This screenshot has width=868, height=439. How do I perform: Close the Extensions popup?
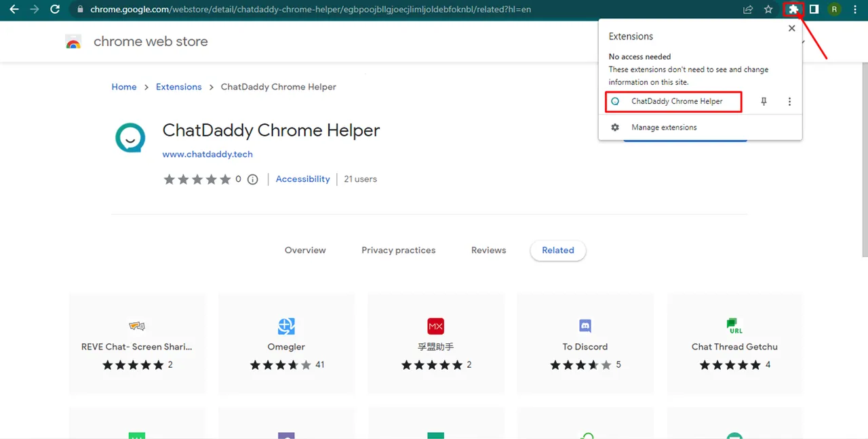[791, 28]
